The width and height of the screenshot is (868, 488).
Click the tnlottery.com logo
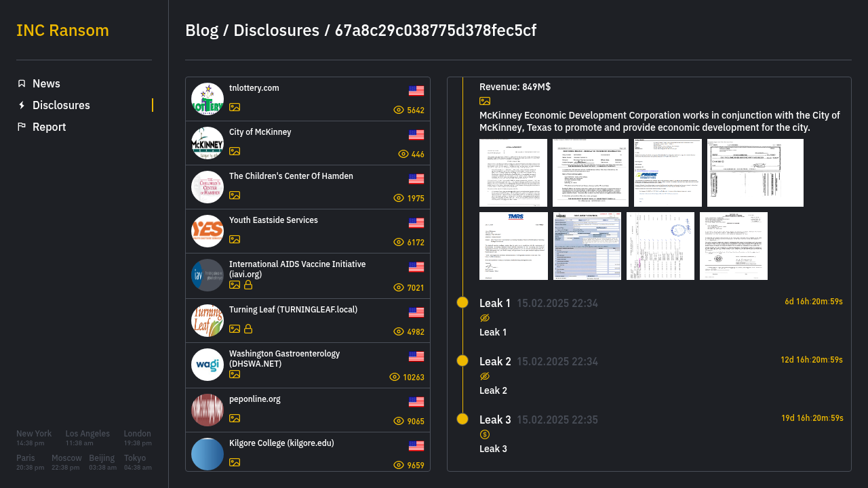208,99
